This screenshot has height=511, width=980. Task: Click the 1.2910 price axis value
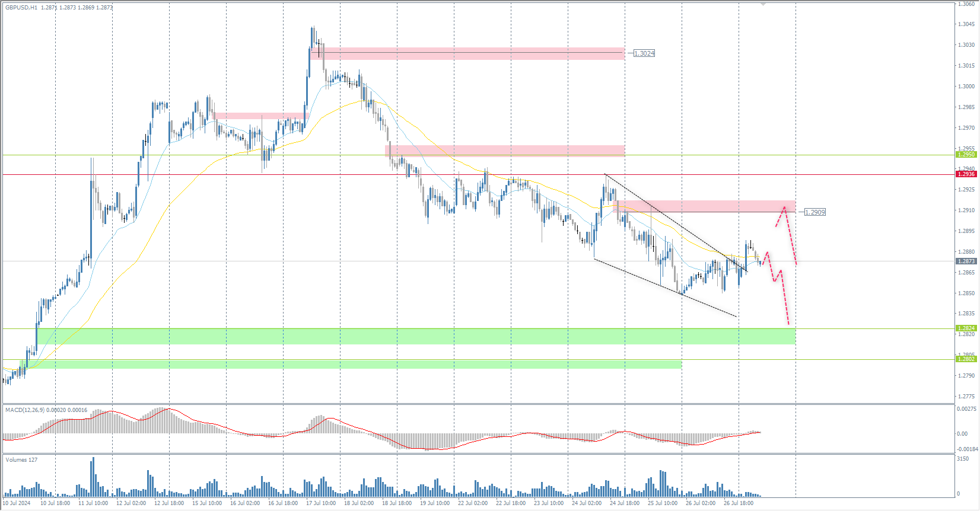coord(966,210)
